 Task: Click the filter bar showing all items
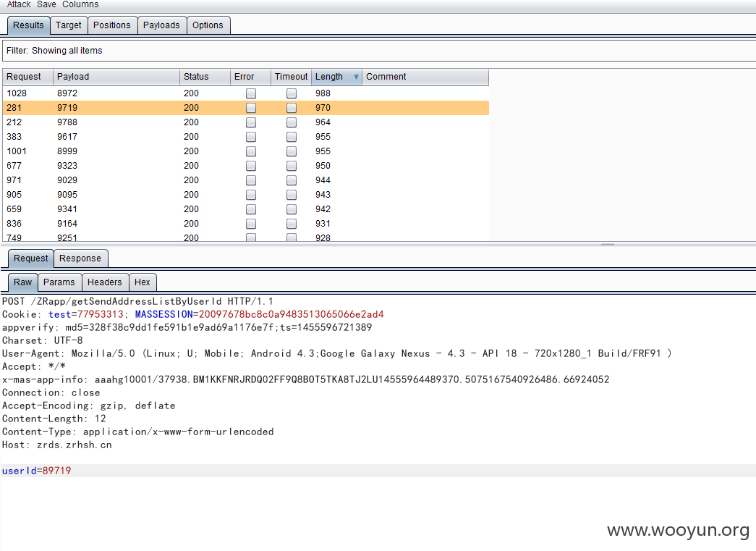379,51
